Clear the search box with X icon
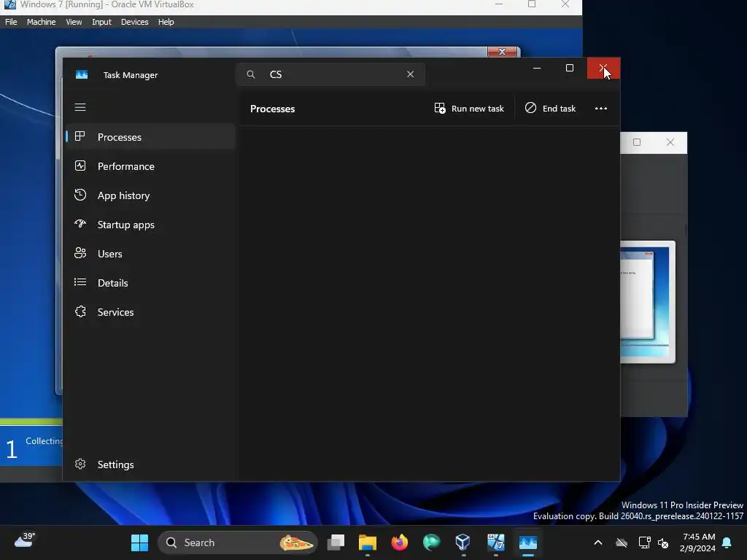 pos(410,74)
